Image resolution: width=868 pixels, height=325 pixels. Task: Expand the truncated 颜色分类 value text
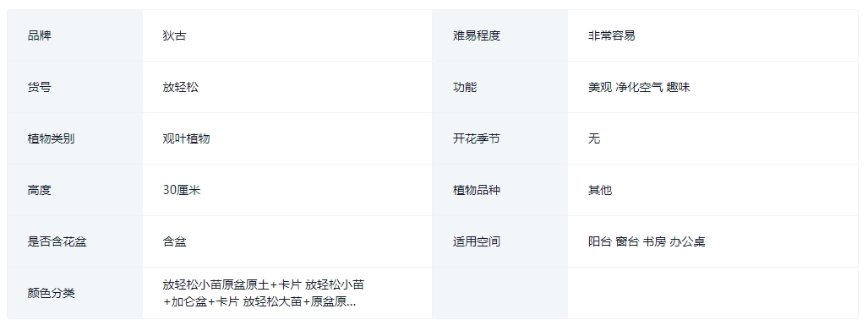point(264,294)
